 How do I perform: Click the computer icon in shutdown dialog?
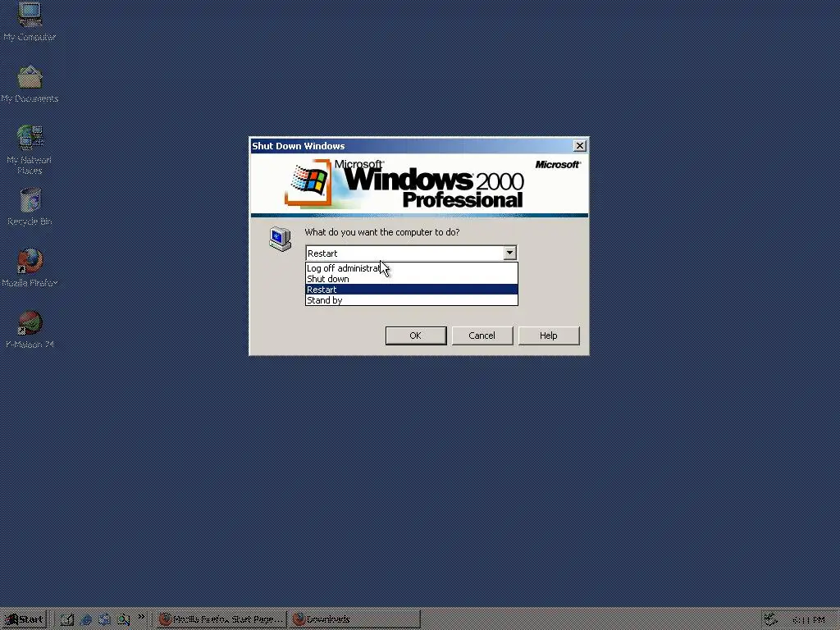(x=281, y=239)
